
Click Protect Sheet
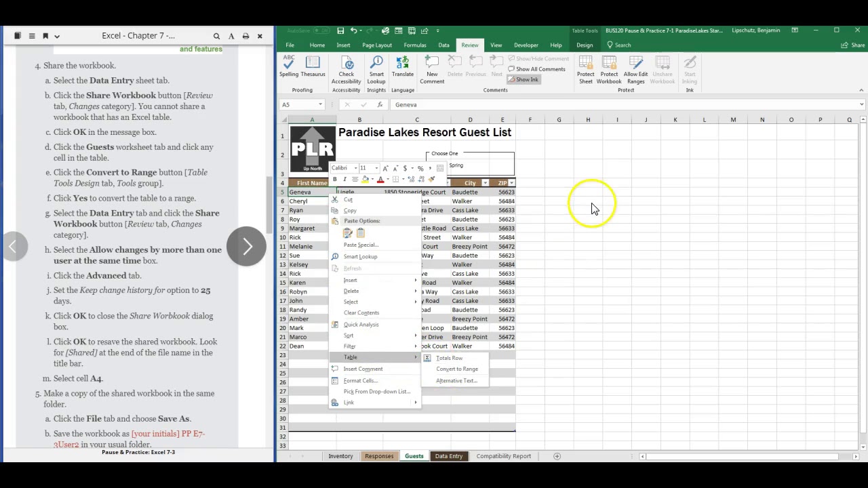pos(585,70)
